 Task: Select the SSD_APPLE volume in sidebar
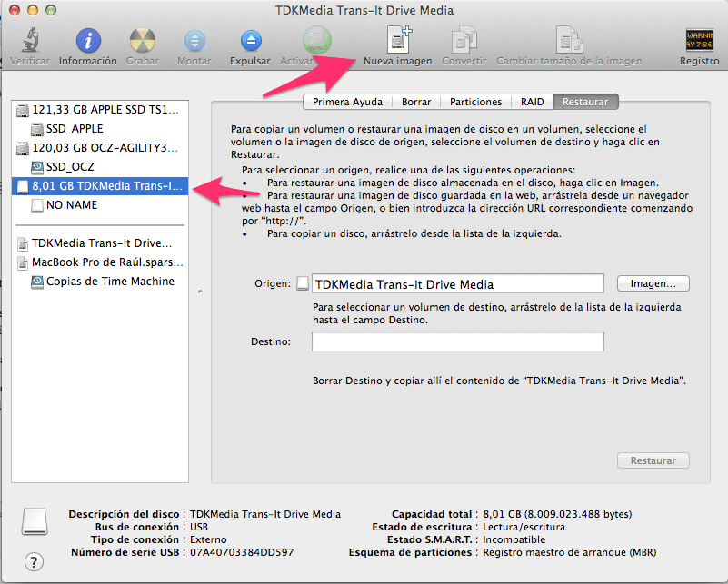(x=75, y=129)
